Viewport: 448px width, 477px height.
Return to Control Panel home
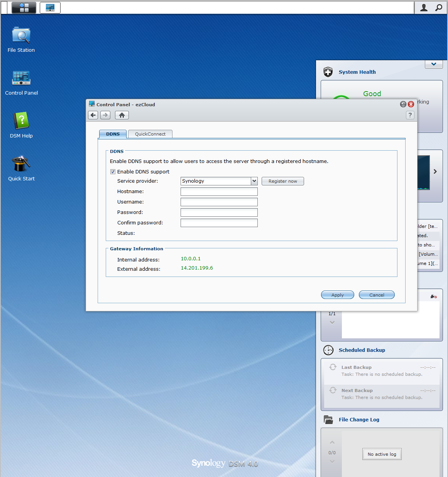[x=122, y=115]
